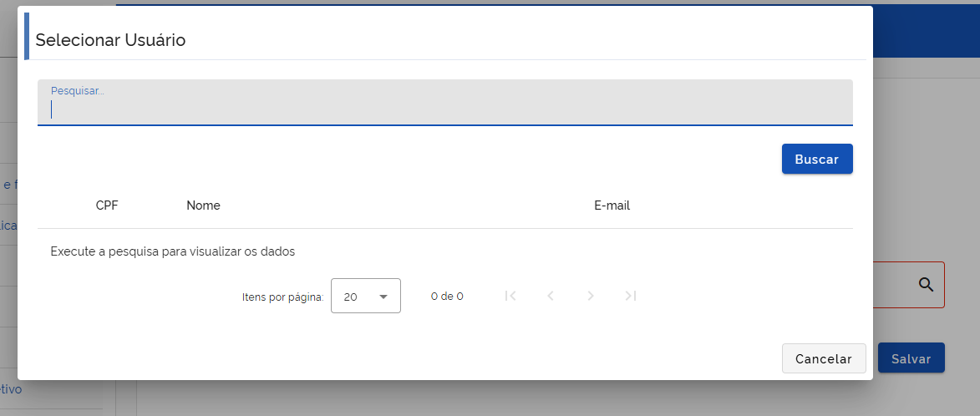
Task: Click the E-mail column header
Action: [x=612, y=205]
